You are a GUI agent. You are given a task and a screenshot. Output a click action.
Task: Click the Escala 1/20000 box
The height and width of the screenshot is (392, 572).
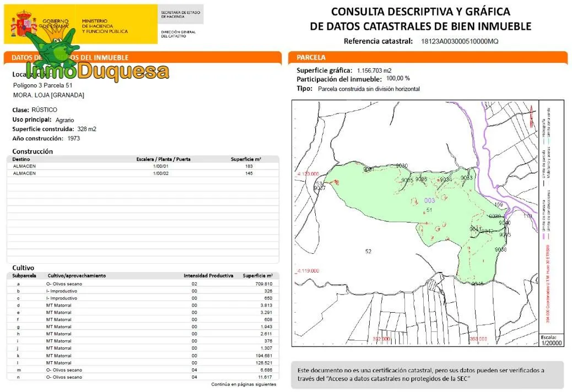[551, 340]
